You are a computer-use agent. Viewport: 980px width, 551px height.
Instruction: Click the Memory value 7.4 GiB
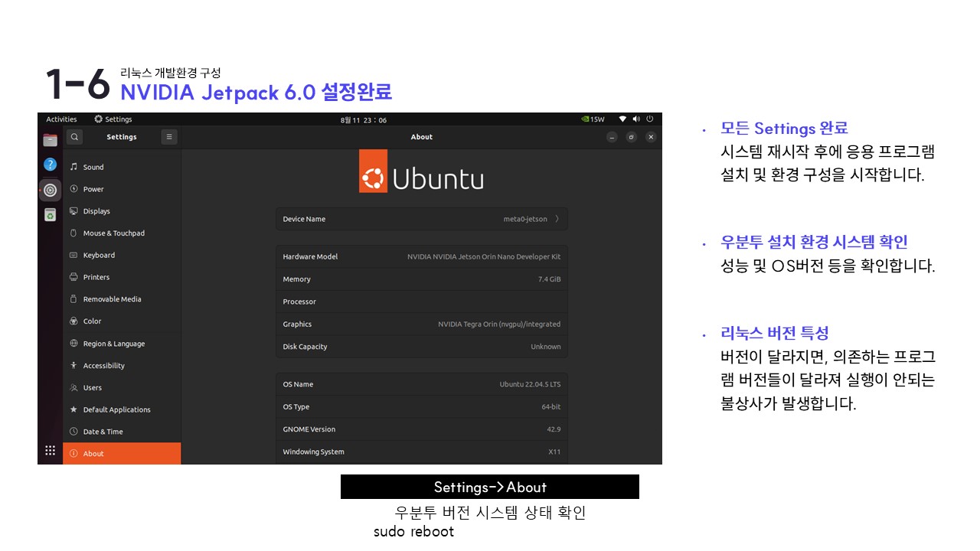[550, 279]
